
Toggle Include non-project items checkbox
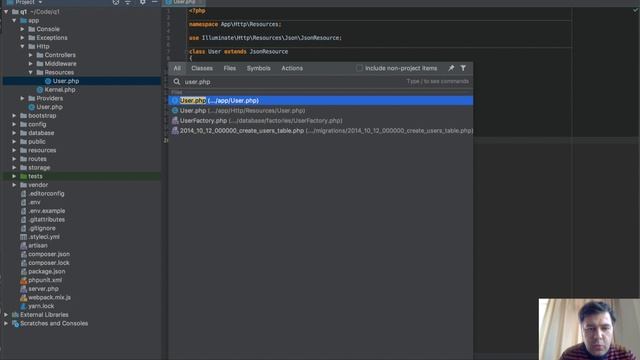coord(359,68)
